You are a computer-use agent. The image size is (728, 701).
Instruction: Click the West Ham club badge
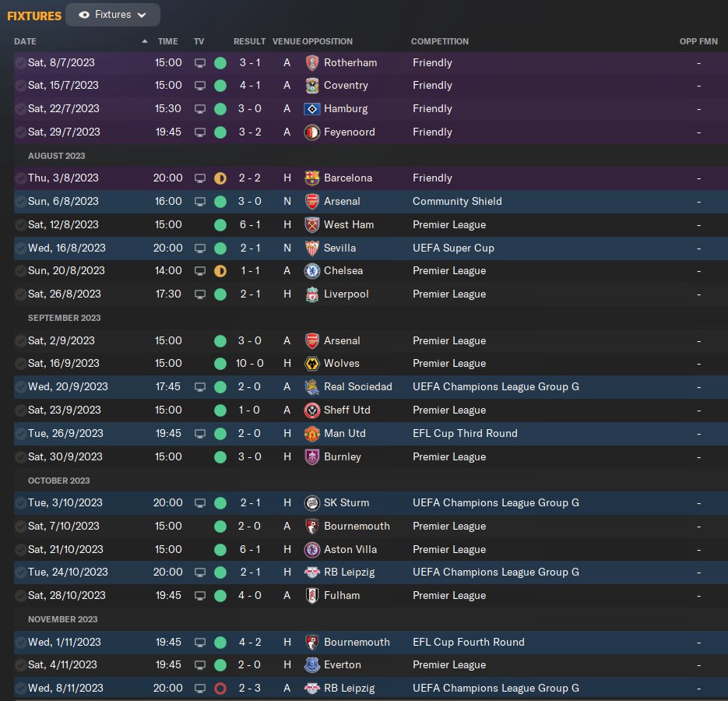(312, 225)
